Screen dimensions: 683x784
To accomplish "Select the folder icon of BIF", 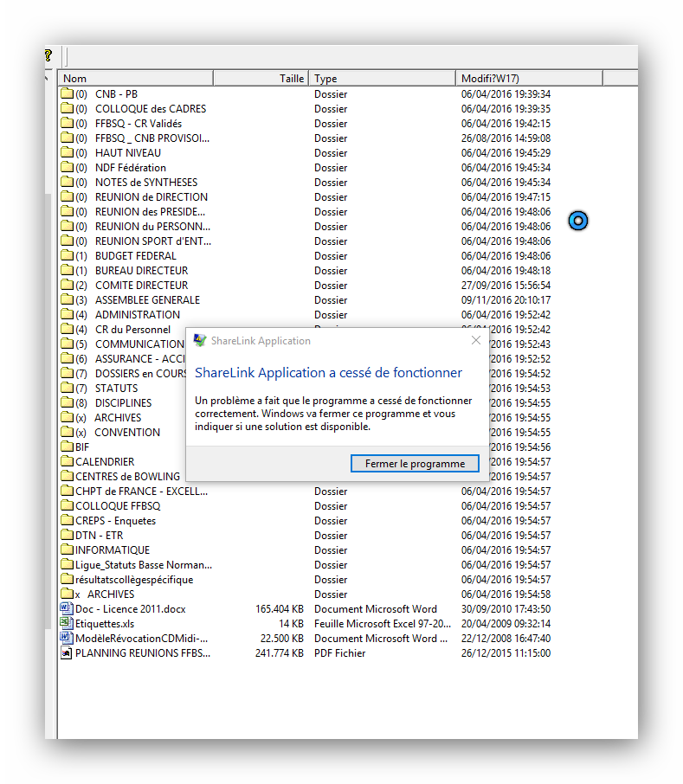I will coord(67,447).
